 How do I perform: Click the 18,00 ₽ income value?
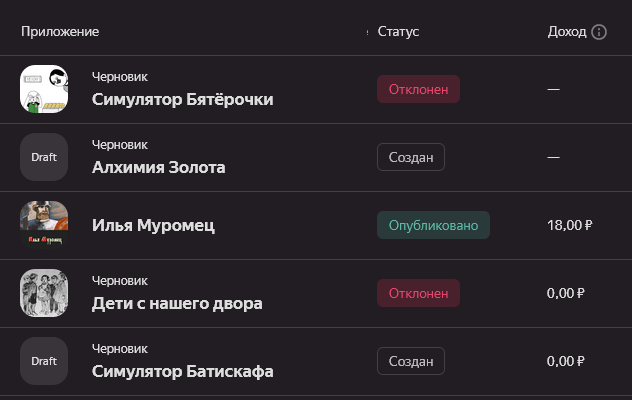tap(568, 225)
